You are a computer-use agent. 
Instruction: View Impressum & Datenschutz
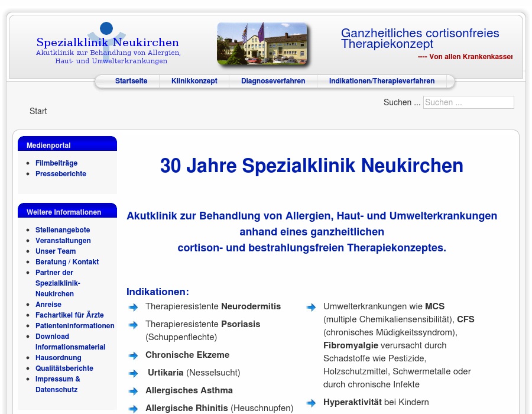58,384
